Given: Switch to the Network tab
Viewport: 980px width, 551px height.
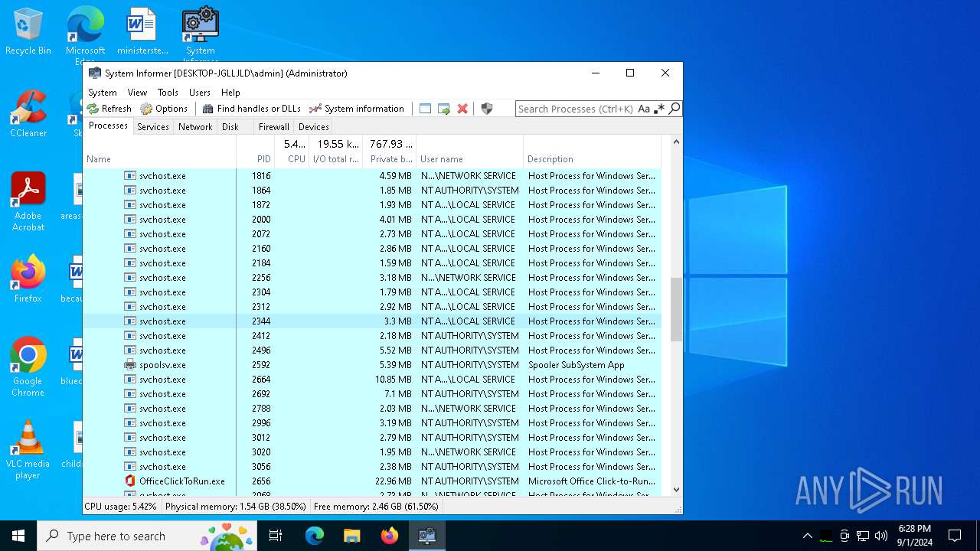Looking at the screenshot, I should click(195, 127).
